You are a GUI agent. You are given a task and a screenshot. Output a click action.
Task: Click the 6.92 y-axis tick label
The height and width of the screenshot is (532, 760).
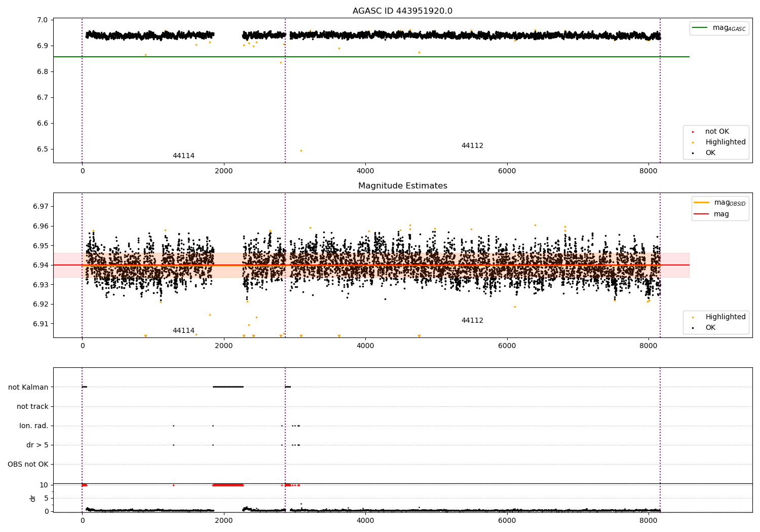click(x=41, y=305)
